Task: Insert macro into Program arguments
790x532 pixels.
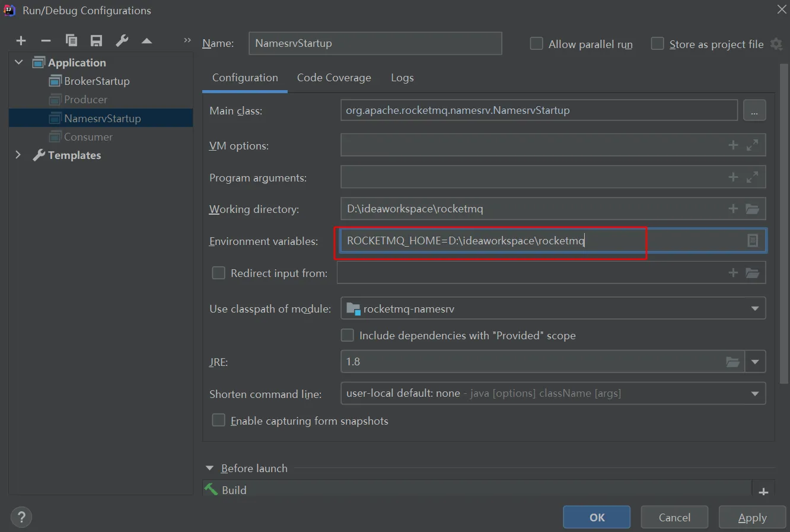Action: [733, 177]
